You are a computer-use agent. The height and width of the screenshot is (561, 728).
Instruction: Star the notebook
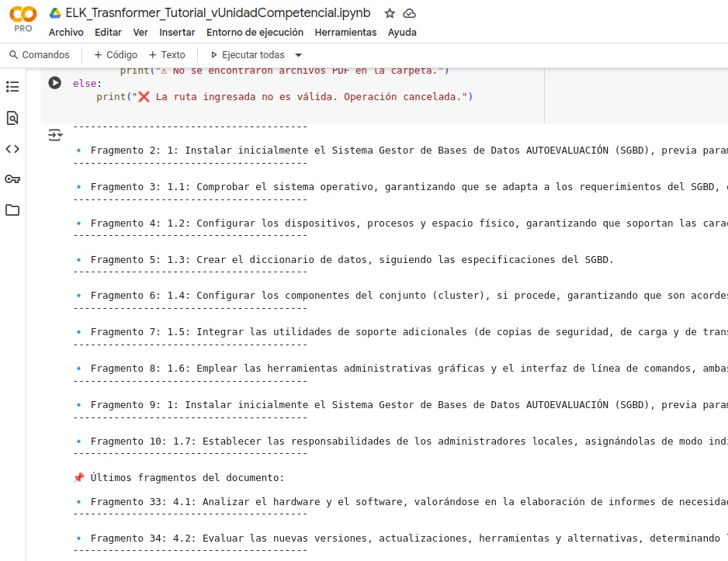(x=390, y=14)
